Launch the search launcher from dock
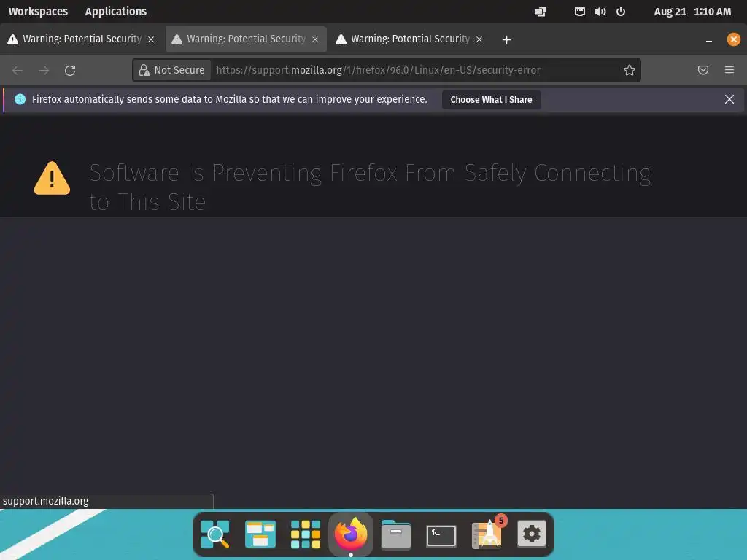This screenshot has width=747, height=560. point(215,534)
